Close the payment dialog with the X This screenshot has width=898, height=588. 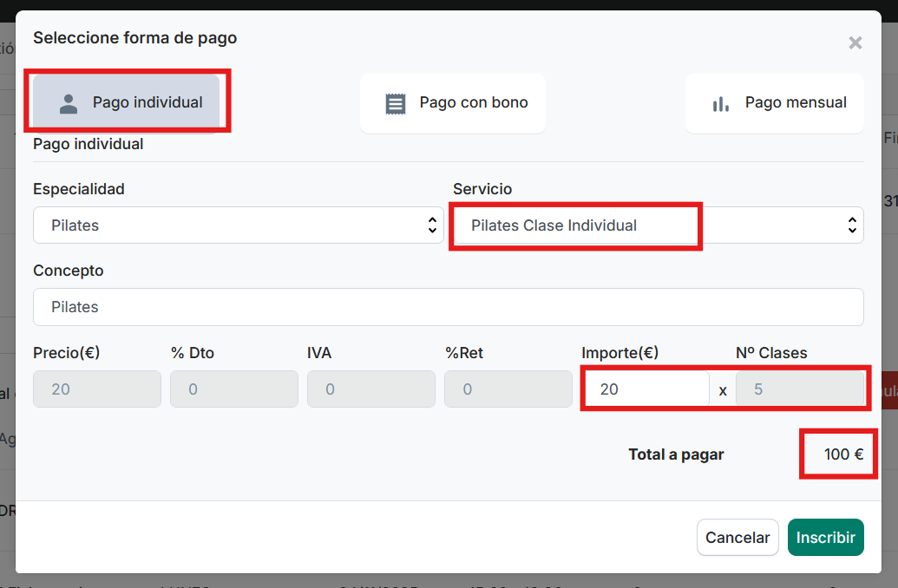[x=855, y=42]
